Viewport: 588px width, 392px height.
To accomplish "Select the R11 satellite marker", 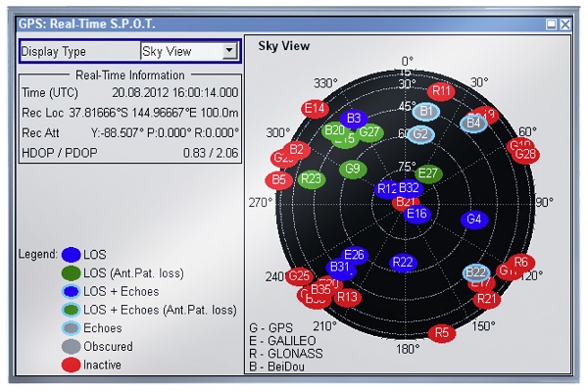I will tap(441, 91).
